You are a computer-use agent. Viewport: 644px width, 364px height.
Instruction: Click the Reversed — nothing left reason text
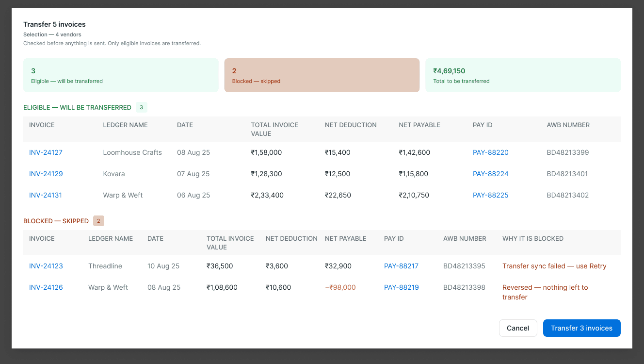point(545,292)
